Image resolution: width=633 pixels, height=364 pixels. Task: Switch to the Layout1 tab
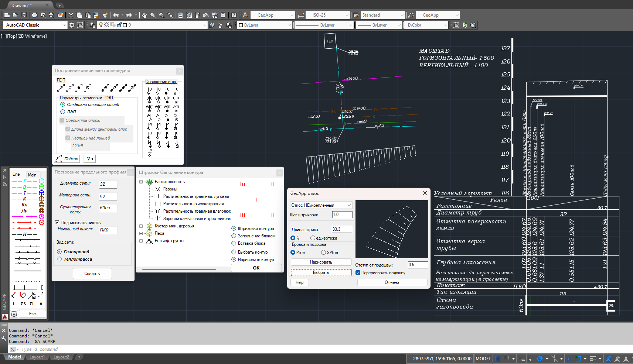(37, 357)
